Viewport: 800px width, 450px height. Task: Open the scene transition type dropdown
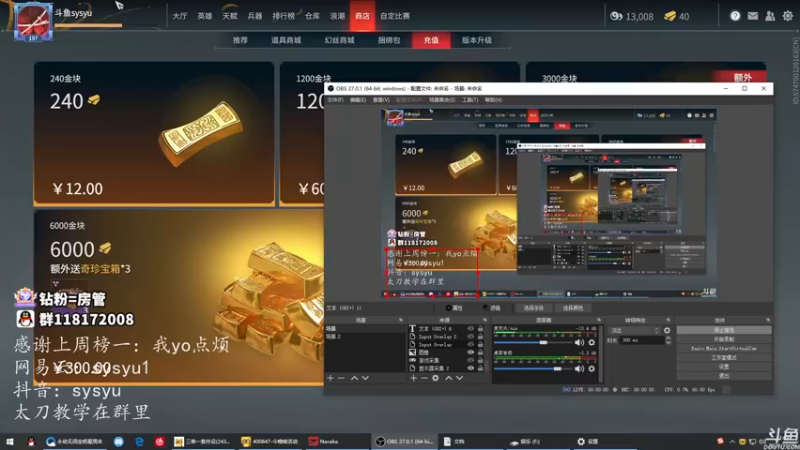[634, 331]
